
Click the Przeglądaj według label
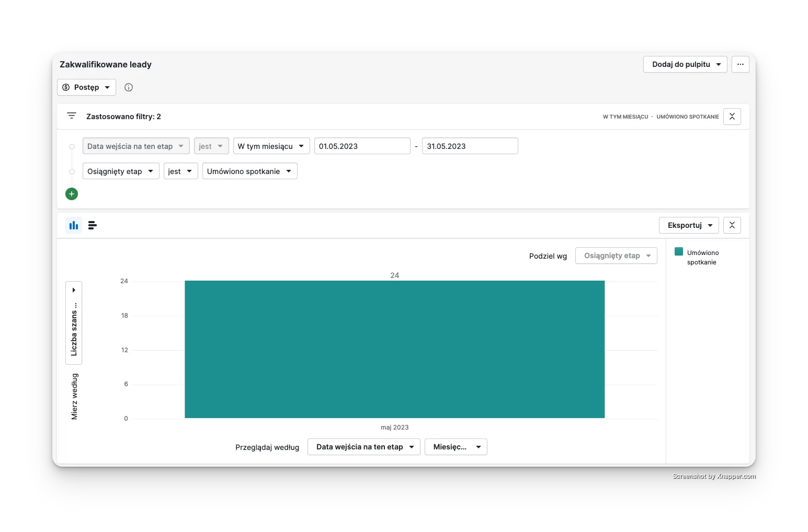pos(267,447)
